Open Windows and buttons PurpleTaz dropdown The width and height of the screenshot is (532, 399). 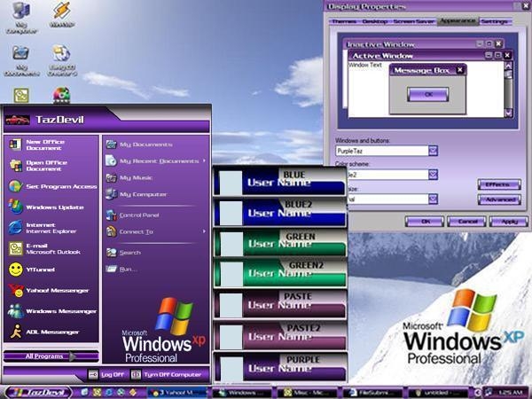[433, 151]
